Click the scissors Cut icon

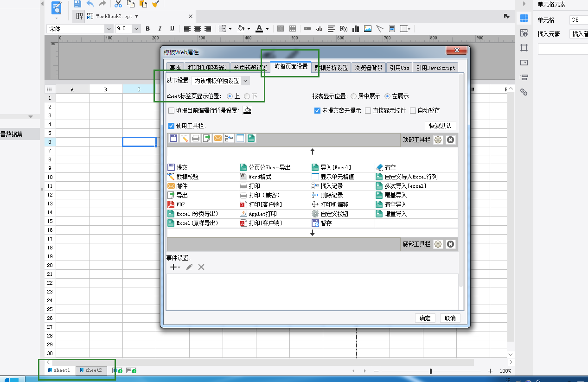[118, 4]
